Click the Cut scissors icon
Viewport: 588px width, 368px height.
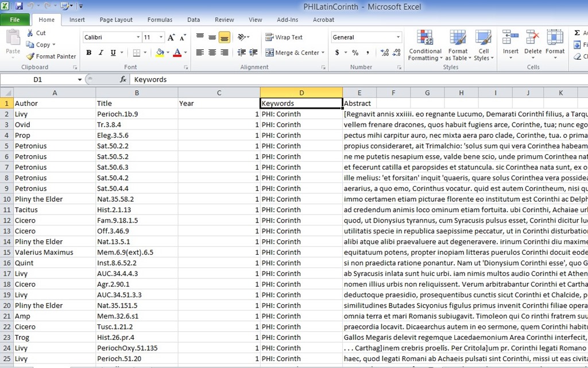(30, 33)
